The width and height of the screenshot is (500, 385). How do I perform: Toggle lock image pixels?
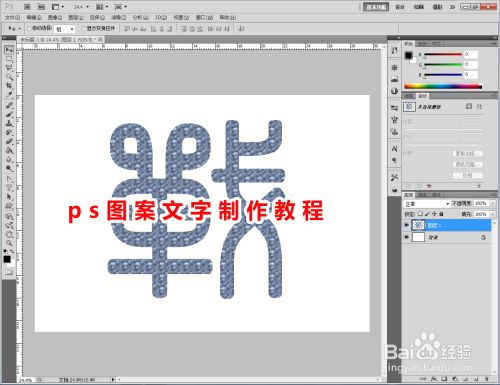pos(427,214)
